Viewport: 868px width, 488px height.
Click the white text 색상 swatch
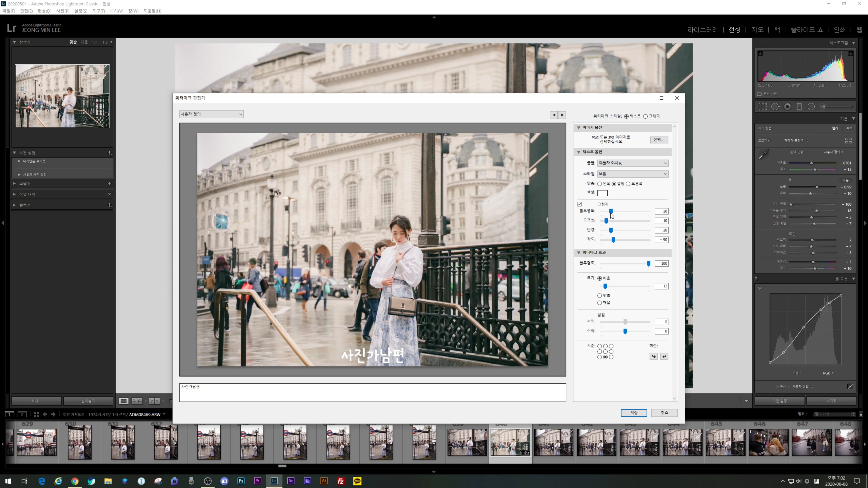coord(602,193)
